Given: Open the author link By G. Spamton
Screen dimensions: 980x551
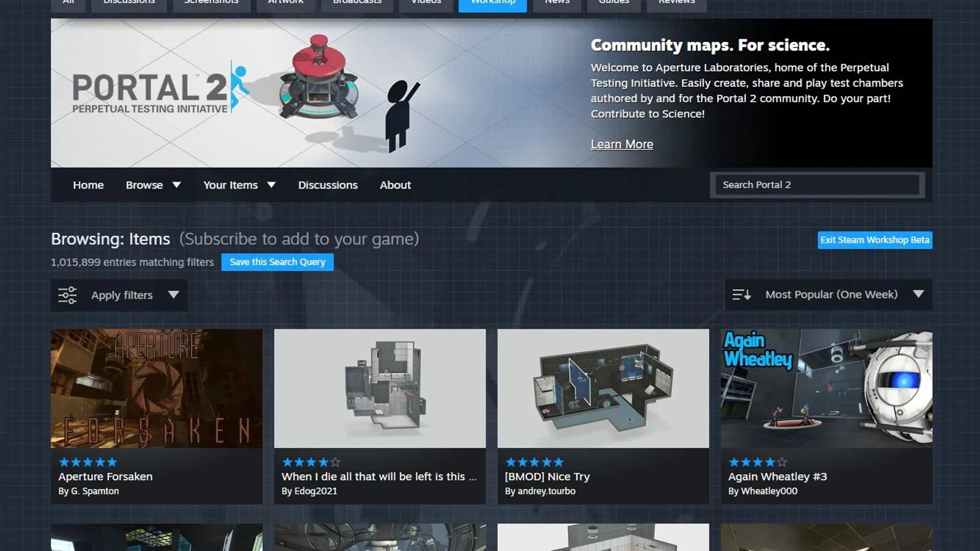Looking at the screenshot, I should coord(88,491).
